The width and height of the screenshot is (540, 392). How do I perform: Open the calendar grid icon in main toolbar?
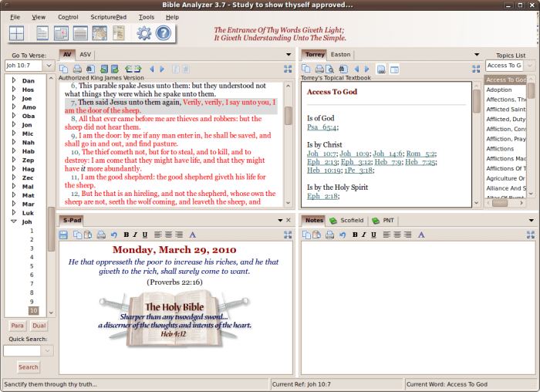pyautogui.click(x=61, y=33)
